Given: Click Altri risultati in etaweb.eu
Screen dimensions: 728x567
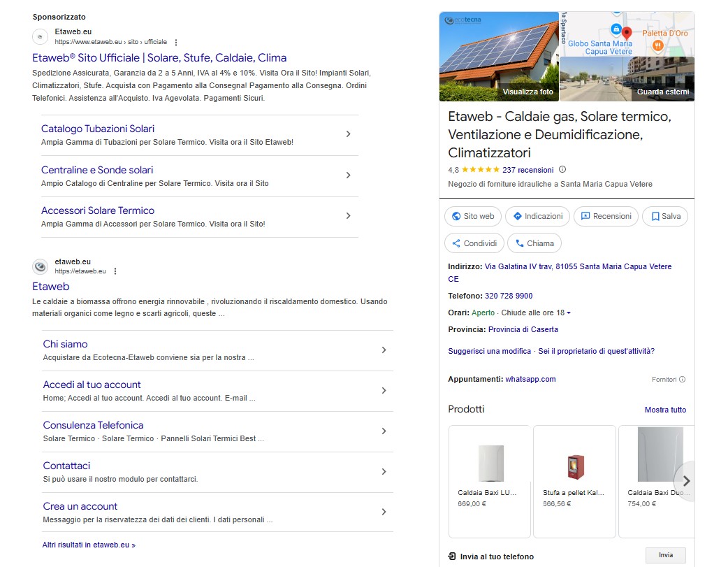Looking at the screenshot, I should pyautogui.click(x=89, y=545).
